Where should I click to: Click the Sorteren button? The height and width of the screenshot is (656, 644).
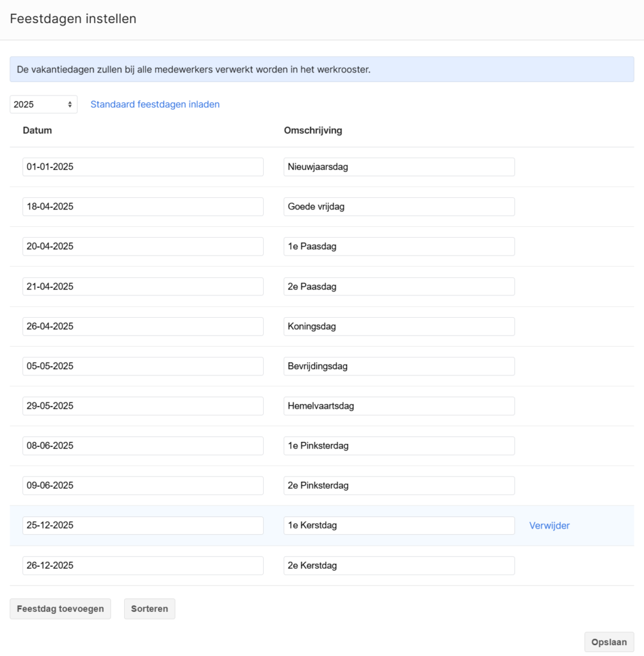click(149, 609)
